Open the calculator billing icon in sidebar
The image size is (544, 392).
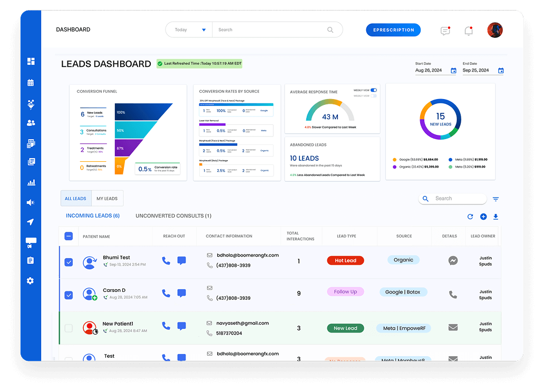[x=31, y=143]
